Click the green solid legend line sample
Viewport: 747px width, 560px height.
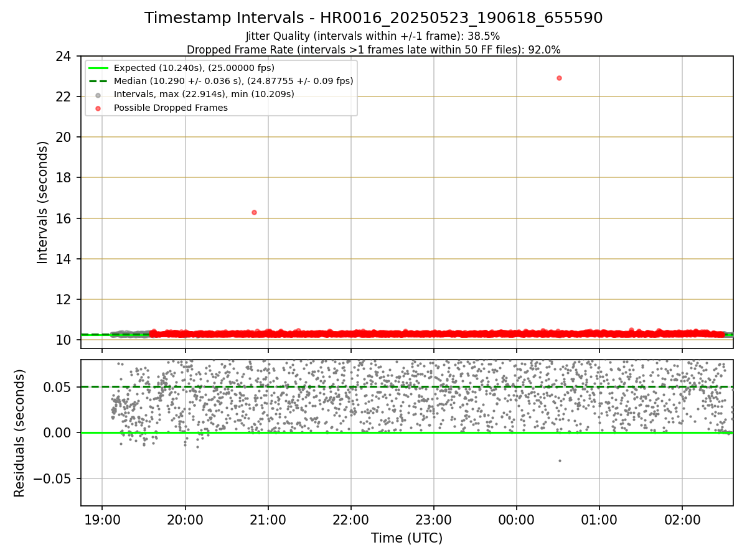(x=99, y=68)
